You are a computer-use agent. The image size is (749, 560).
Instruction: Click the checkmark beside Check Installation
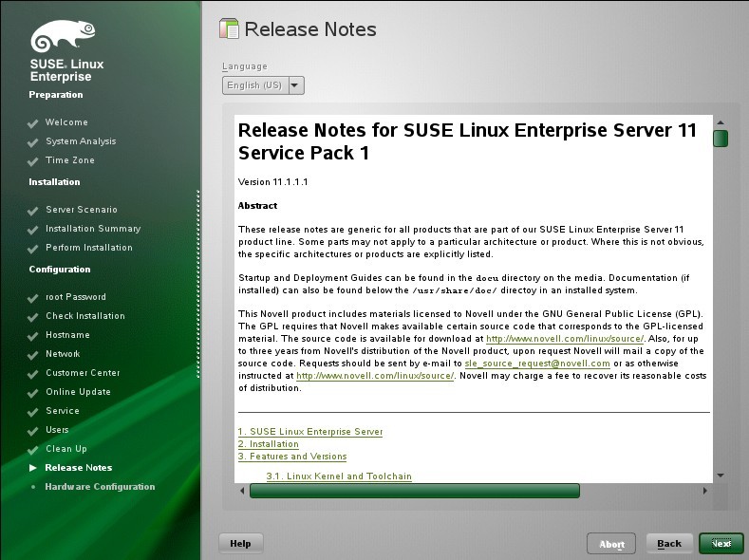pyautogui.click(x=32, y=317)
